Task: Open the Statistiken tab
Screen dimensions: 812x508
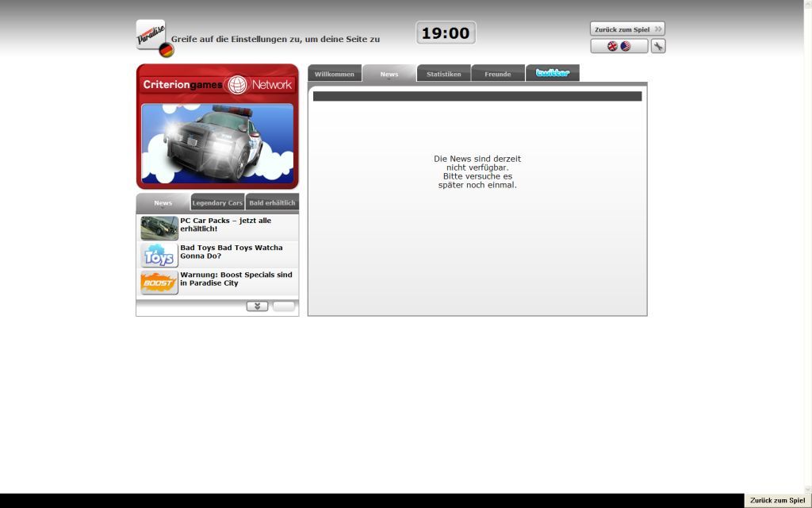Action: [444, 74]
